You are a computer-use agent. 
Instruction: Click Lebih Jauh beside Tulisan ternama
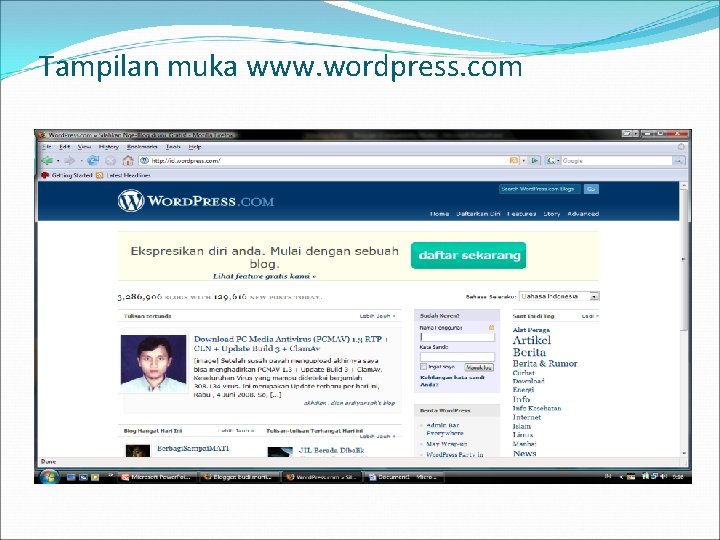[377, 316]
